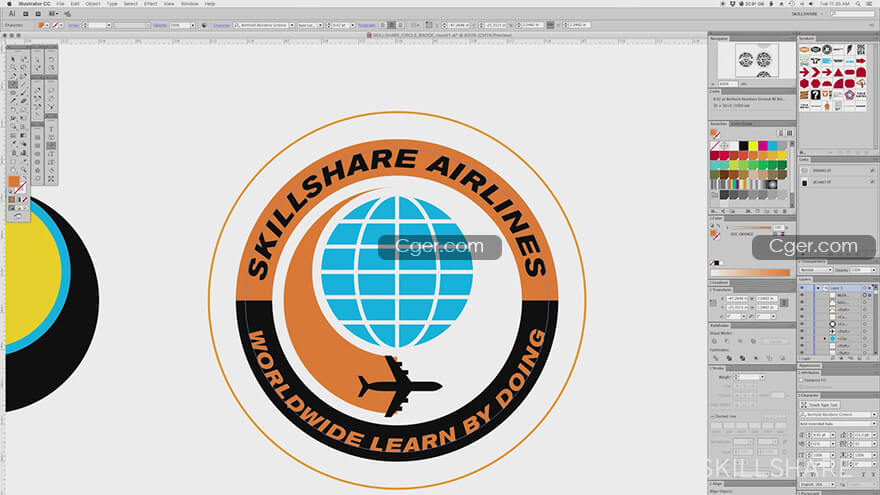Select the Selection tool (black arrow)

click(13, 59)
